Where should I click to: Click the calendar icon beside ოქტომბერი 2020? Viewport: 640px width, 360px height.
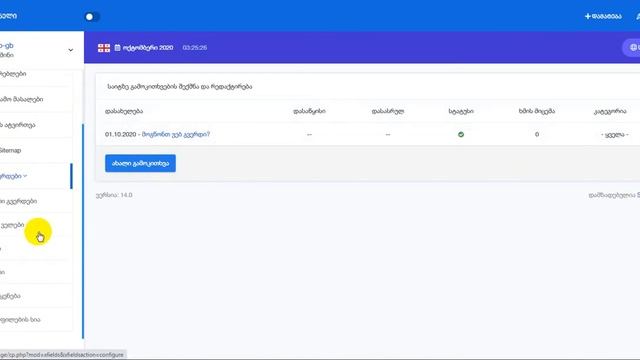(118, 48)
